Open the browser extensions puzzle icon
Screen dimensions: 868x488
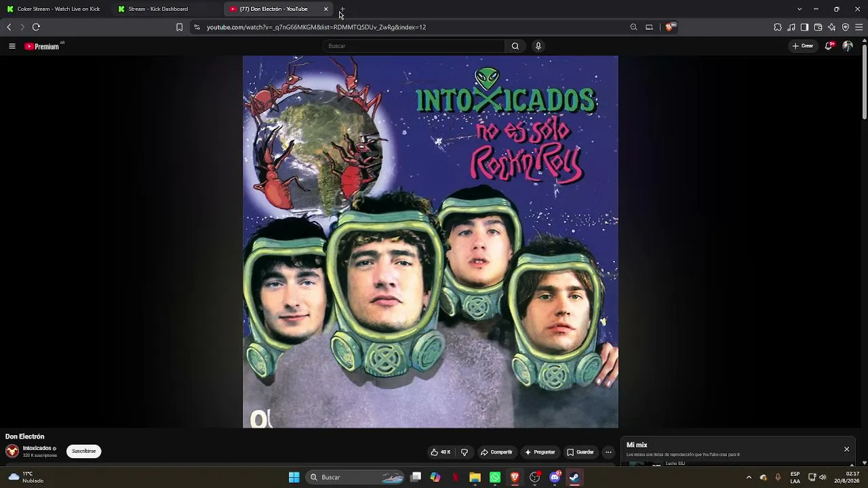pos(778,27)
